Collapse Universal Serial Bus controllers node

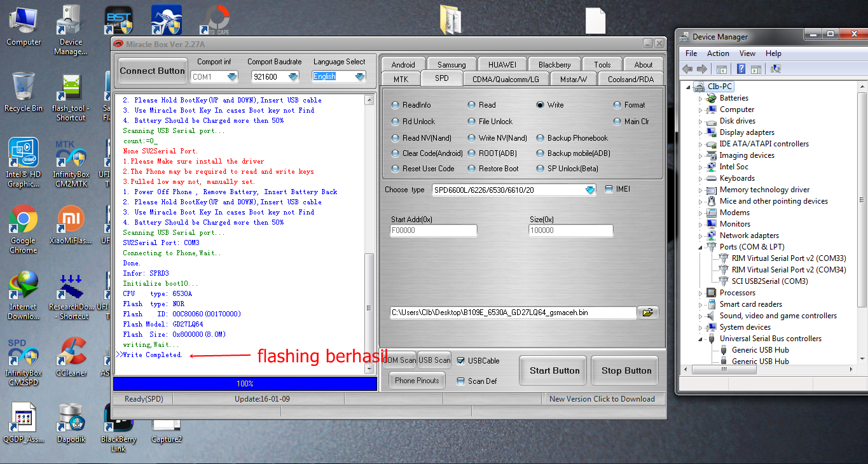701,339
